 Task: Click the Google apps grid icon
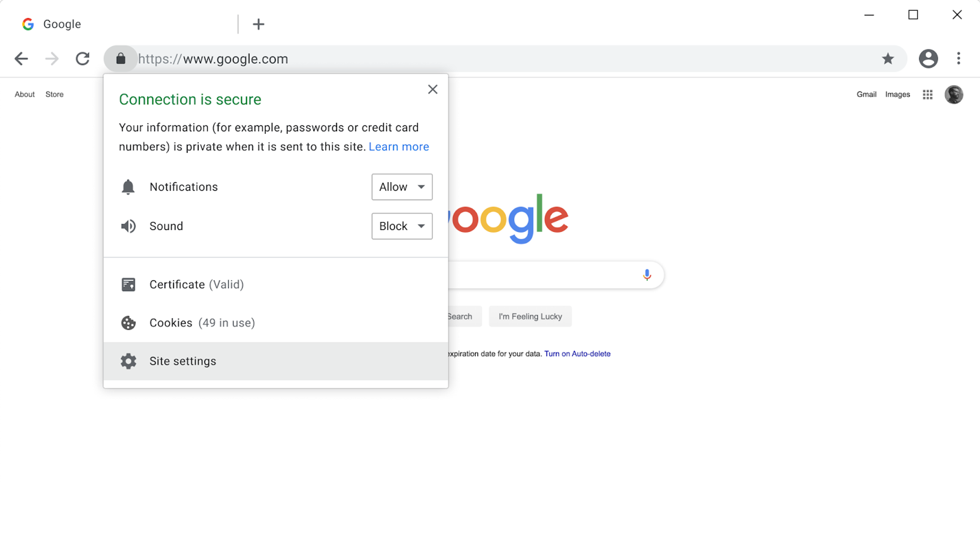[x=928, y=94]
